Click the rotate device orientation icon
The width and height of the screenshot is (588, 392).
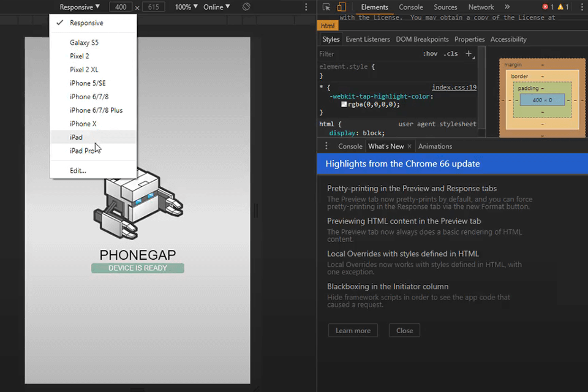pyautogui.click(x=246, y=7)
